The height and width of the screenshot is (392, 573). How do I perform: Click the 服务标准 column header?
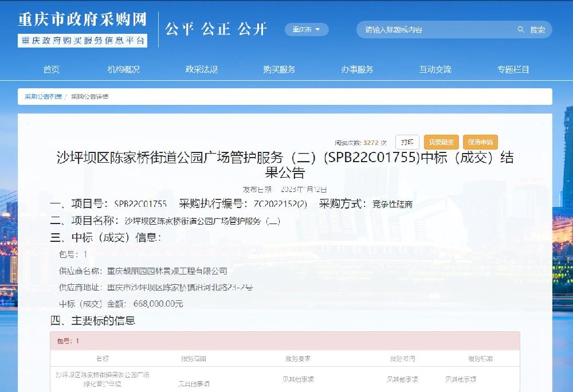(481, 359)
